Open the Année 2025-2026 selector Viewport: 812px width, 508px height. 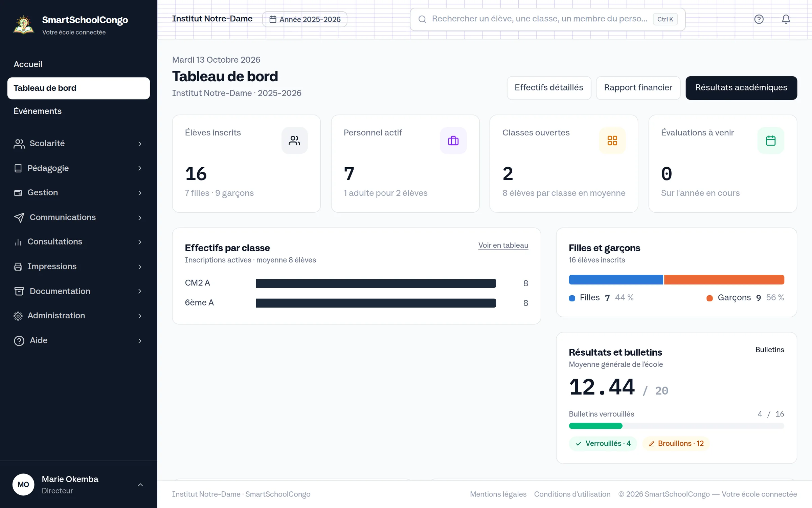(304, 19)
